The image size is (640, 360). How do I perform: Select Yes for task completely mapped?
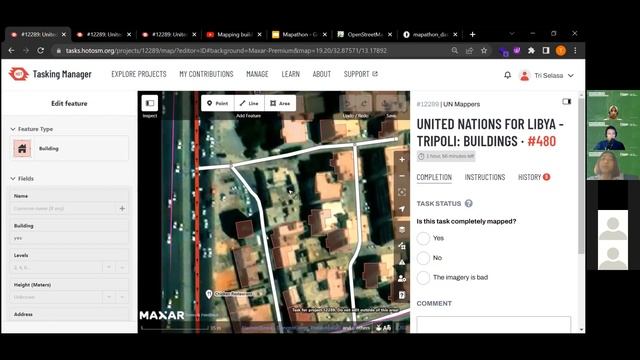(423, 238)
